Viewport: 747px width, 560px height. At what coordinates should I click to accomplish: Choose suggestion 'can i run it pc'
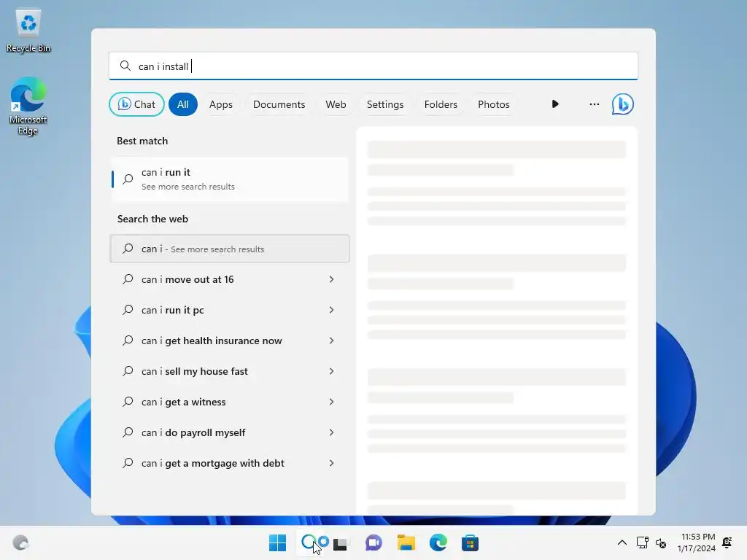tap(230, 310)
